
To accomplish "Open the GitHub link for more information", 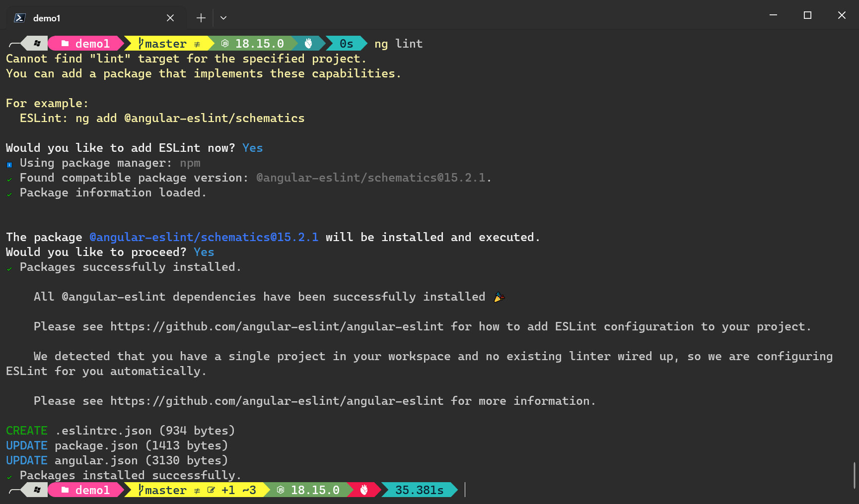I will pos(277,401).
